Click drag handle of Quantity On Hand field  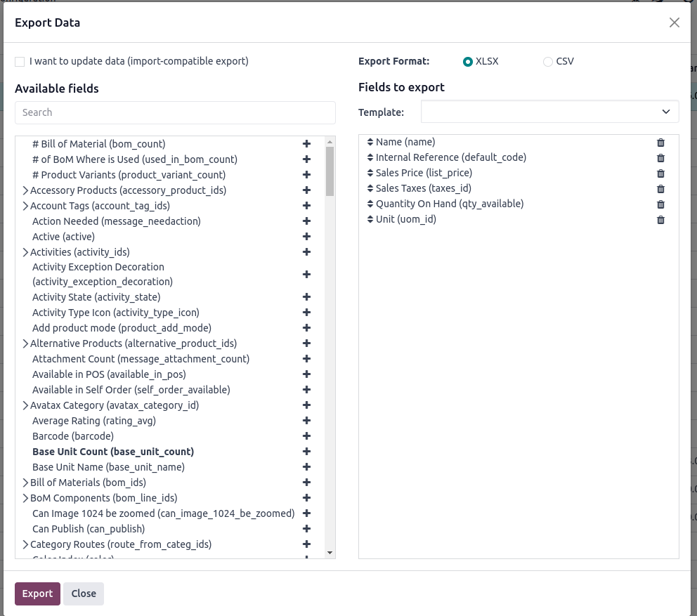(370, 204)
